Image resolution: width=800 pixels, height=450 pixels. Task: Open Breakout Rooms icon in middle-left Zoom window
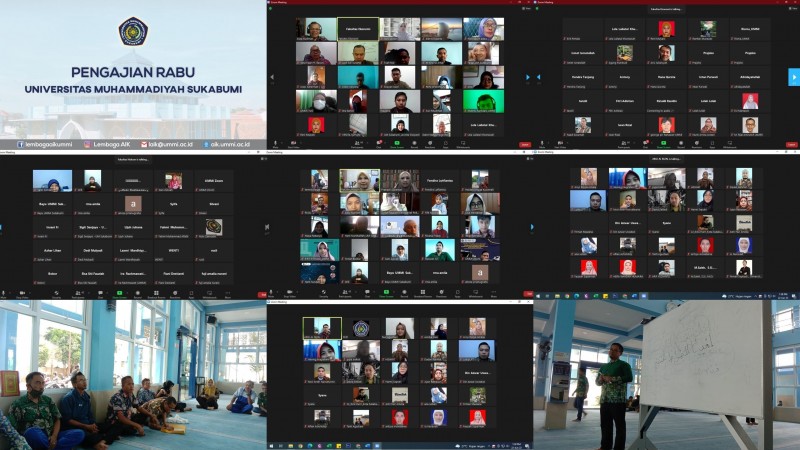pos(156,294)
